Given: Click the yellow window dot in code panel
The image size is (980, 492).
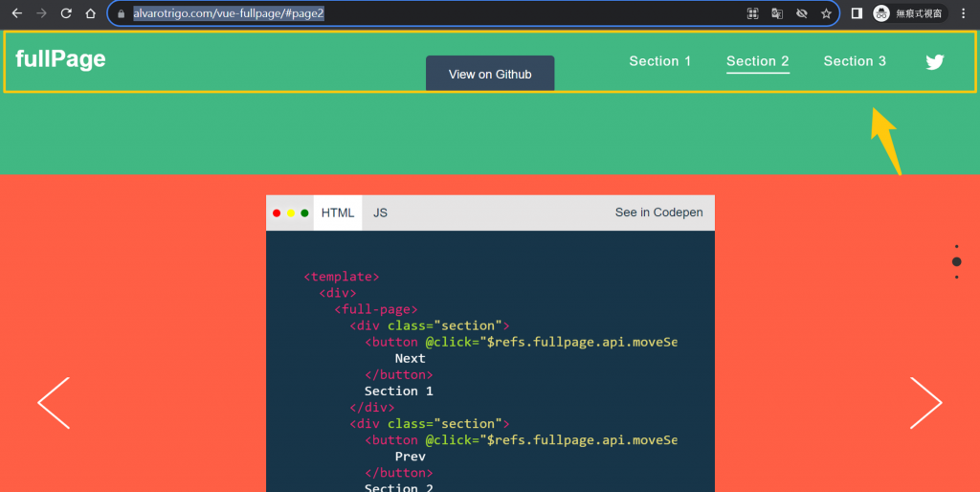Looking at the screenshot, I should click(291, 213).
